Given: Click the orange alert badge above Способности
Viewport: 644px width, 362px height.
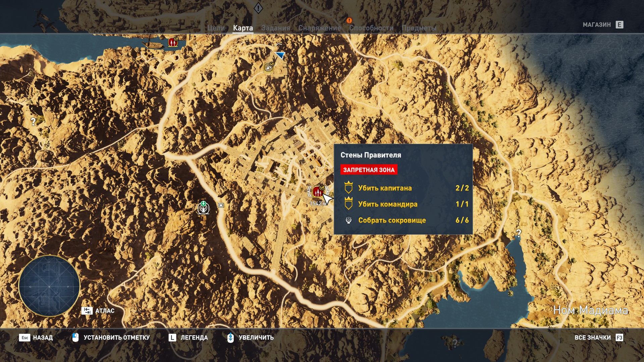Looking at the screenshot, I should pos(349,20).
